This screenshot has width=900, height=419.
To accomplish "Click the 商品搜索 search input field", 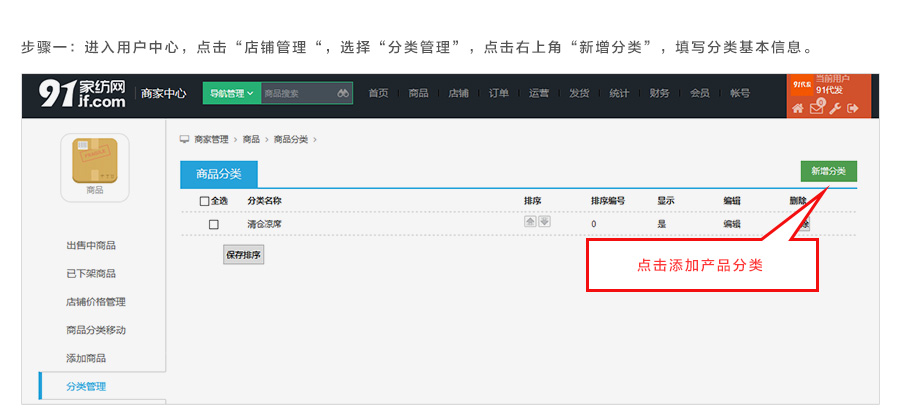I will (x=299, y=93).
